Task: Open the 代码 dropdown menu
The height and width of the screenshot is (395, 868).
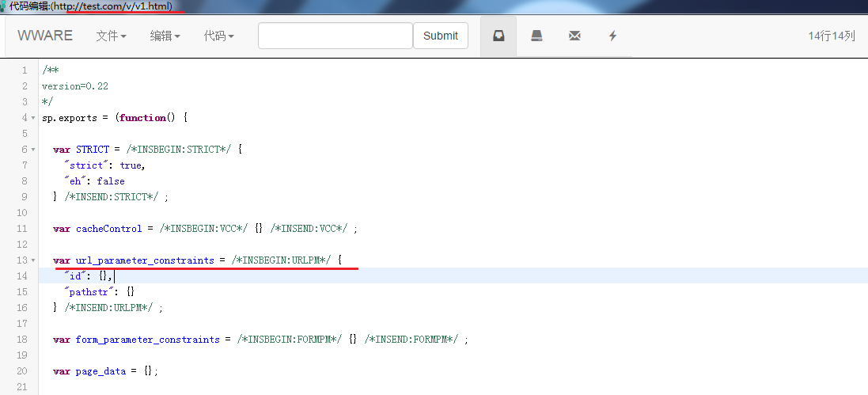Action: pyautogui.click(x=218, y=36)
